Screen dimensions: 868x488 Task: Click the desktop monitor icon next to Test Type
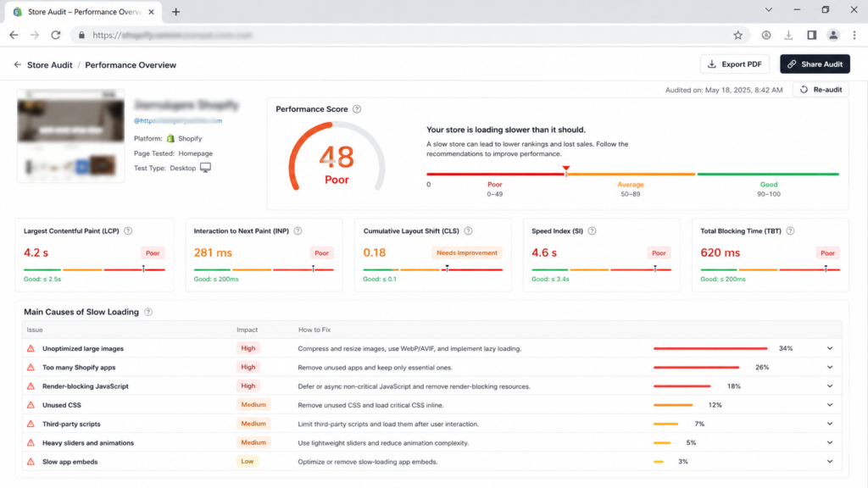(x=205, y=168)
